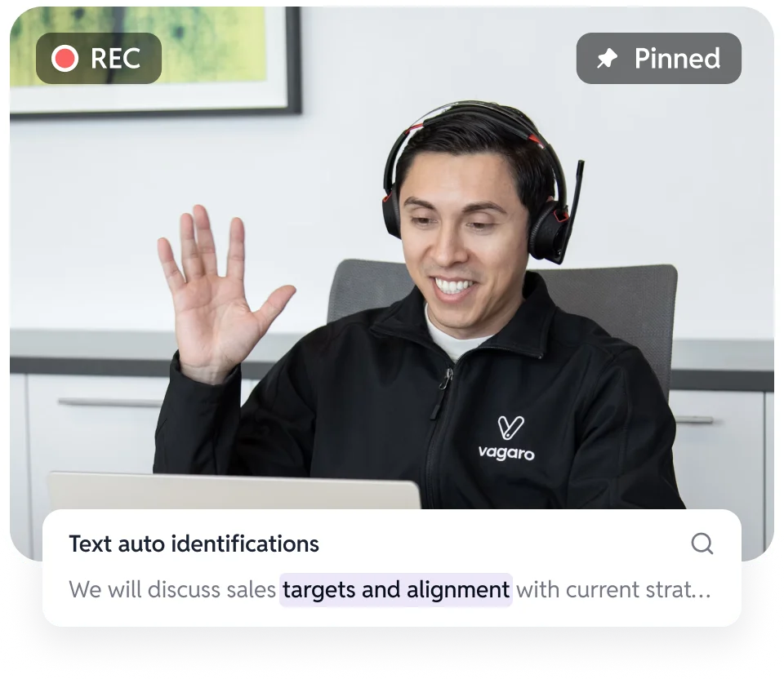Click the Vagaro logo on the jacket
784x679 pixels.
tap(506, 438)
